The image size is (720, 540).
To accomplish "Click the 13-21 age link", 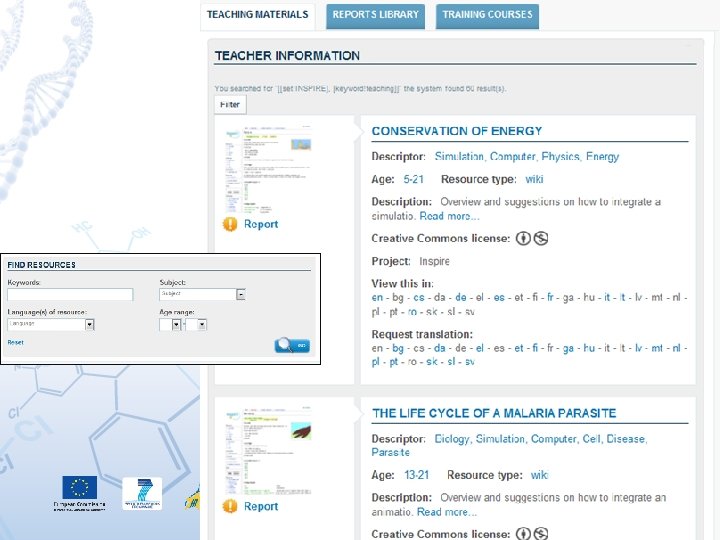I will (x=416, y=475).
